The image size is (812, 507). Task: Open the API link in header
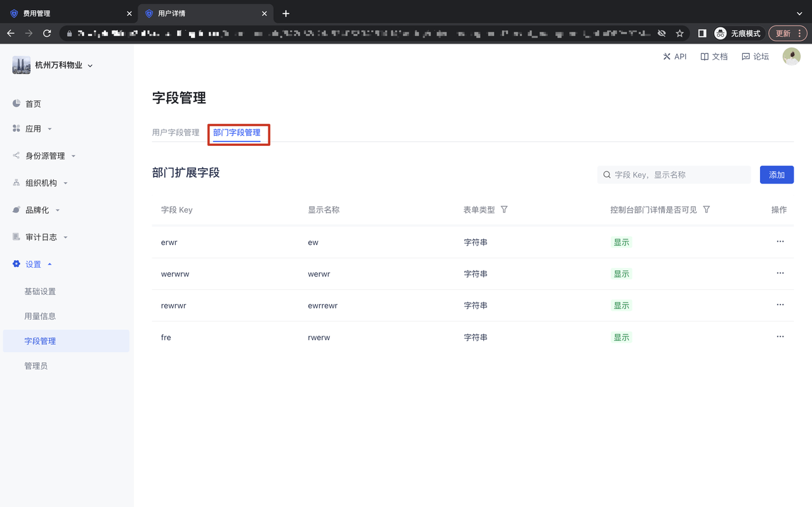(674, 56)
